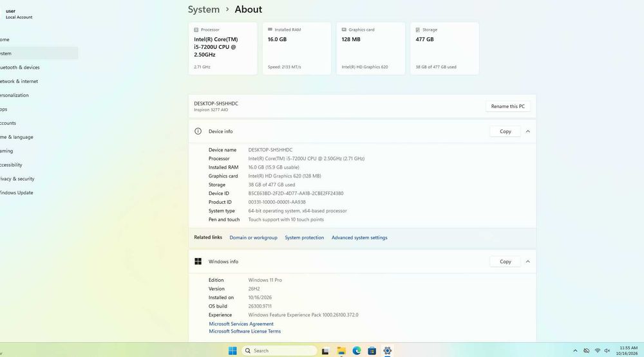Click the Edition value Windows 11 Pro
The height and width of the screenshot is (357, 644).
265,280
